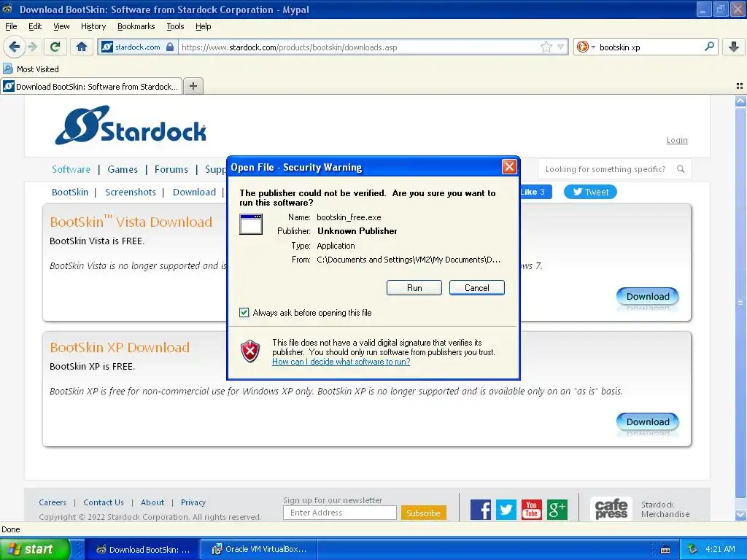Click the tab groups grid icon
This screenshot has width=747, height=560.
pyautogui.click(x=740, y=86)
